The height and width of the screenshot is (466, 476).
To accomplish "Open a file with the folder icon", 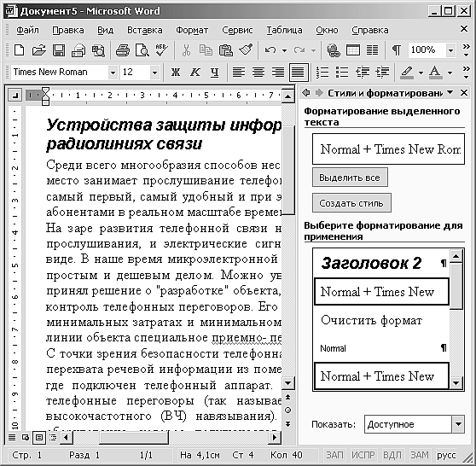I will click(x=39, y=50).
